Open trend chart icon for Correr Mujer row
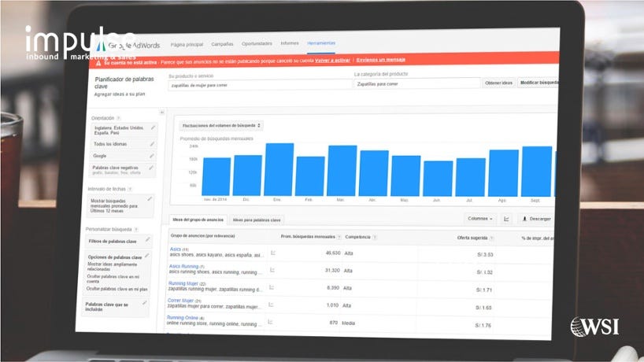 pos(271,305)
